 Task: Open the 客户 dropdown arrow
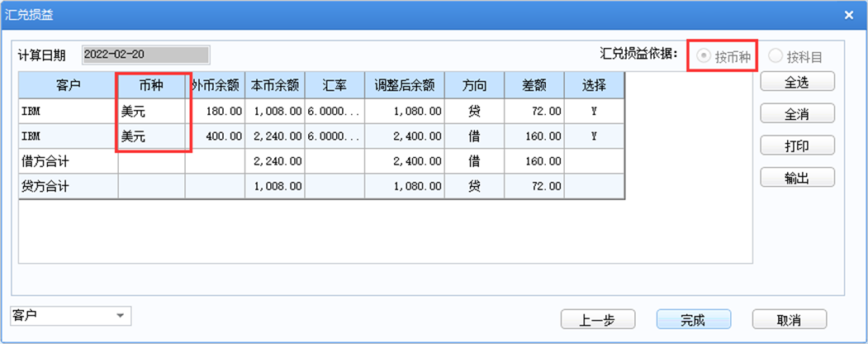tap(120, 317)
